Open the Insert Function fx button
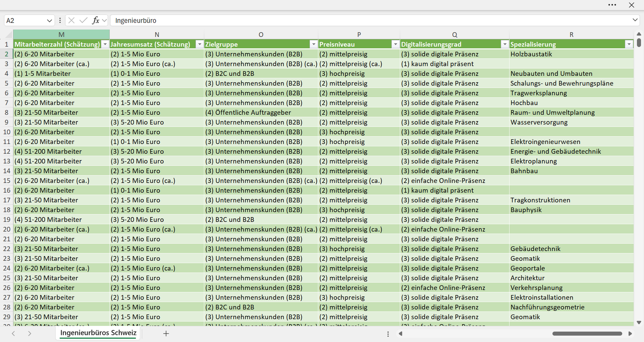Image resolution: width=644 pixels, height=342 pixels. 96,20
